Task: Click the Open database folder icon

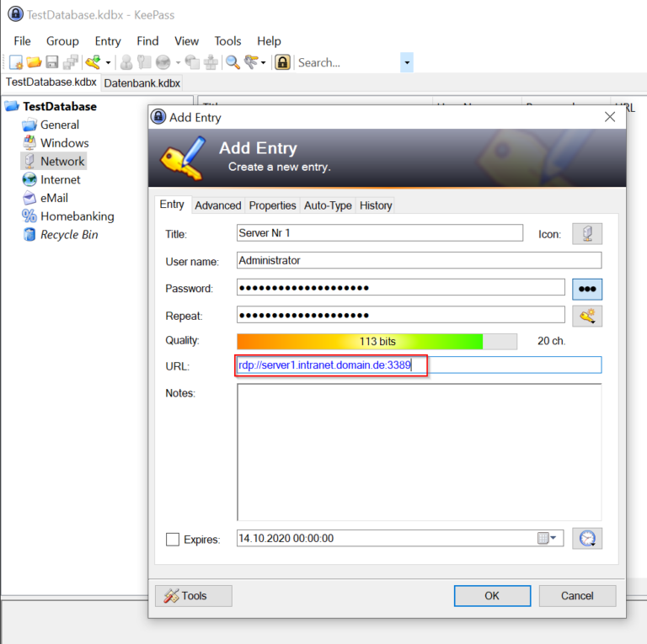Action: (x=34, y=62)
